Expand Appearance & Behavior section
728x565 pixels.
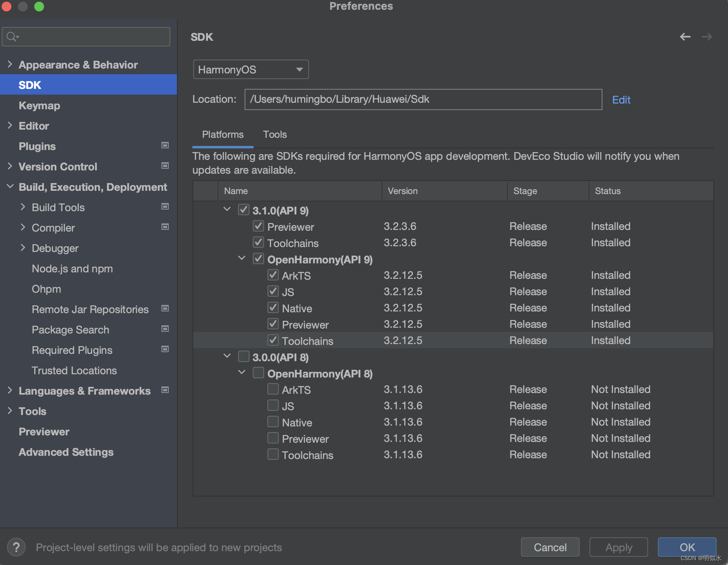10,64
